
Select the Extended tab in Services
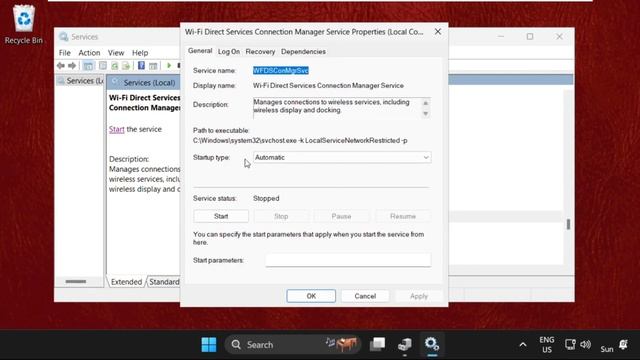tap(126, 282)
